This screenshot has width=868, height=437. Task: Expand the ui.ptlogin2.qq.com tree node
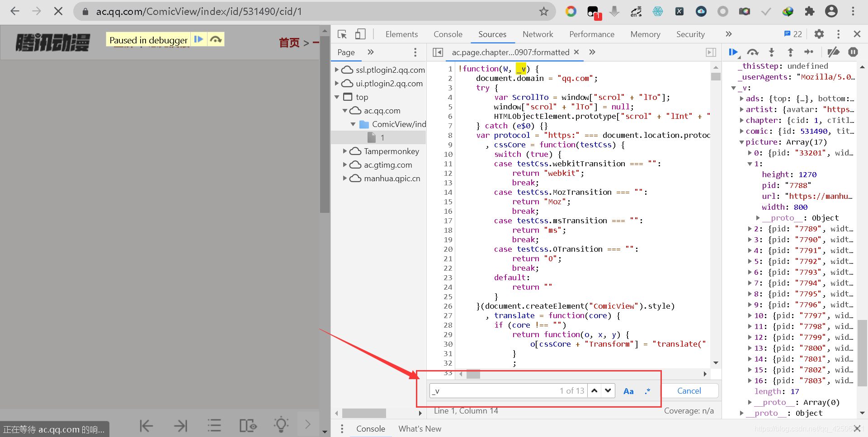tap(337, 84)
